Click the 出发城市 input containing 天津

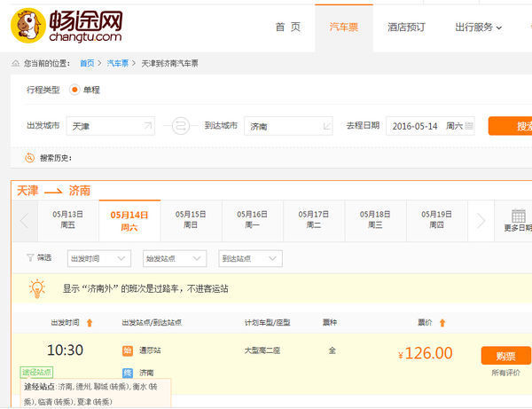click(111, 126)
